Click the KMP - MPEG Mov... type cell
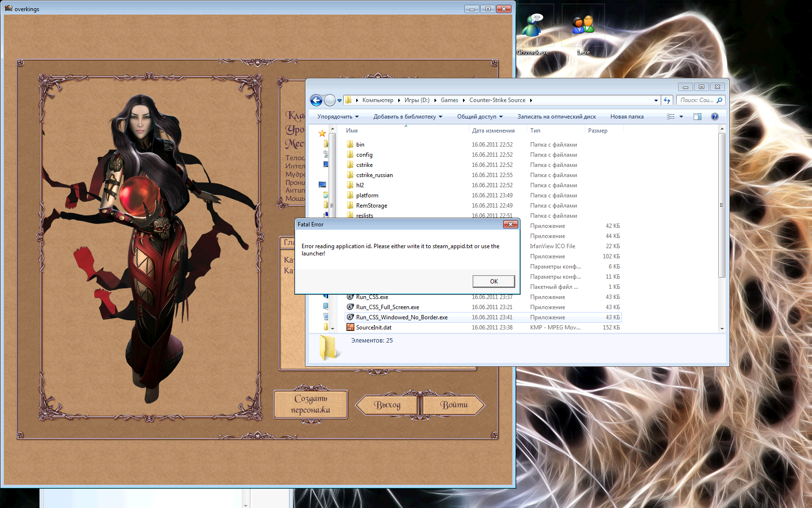The width and height of the screenshot is (812, 508). pos(555,328)
